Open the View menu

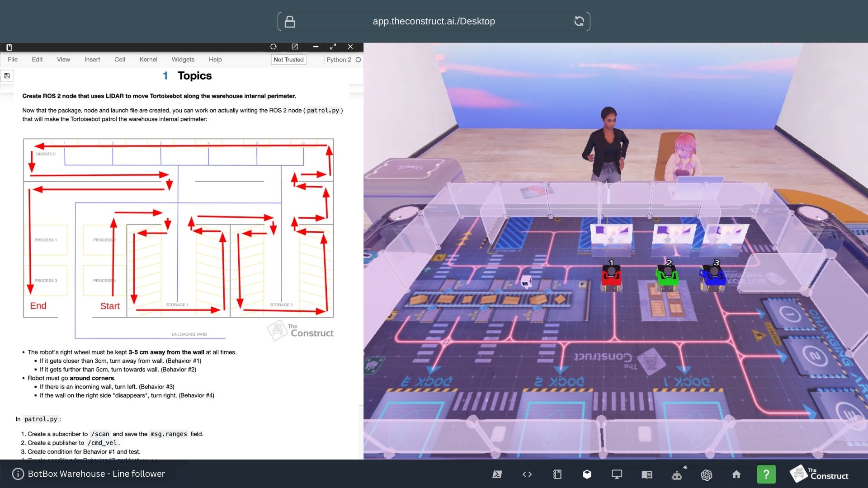(63, 59)
